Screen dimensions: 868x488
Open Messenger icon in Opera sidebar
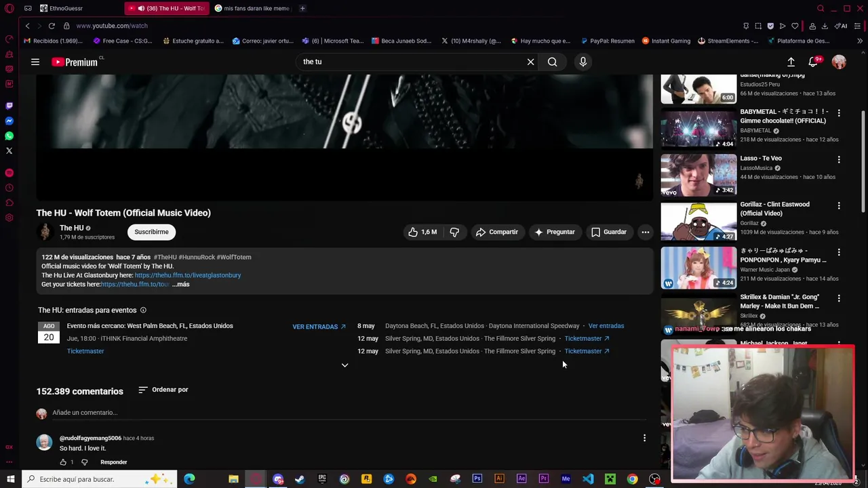(x=9, y=121)
